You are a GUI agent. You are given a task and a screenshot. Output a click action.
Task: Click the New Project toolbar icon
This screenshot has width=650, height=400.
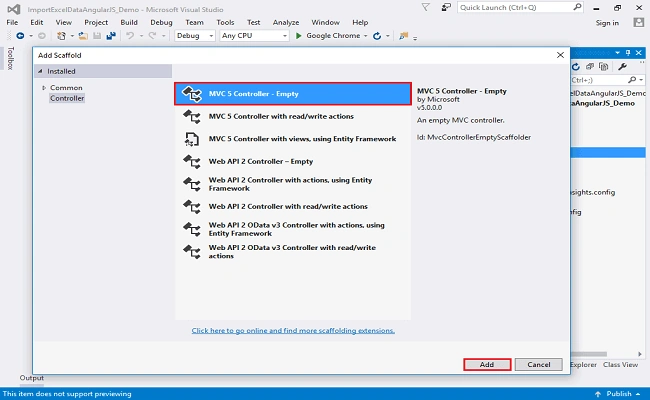tap(61, 36)
